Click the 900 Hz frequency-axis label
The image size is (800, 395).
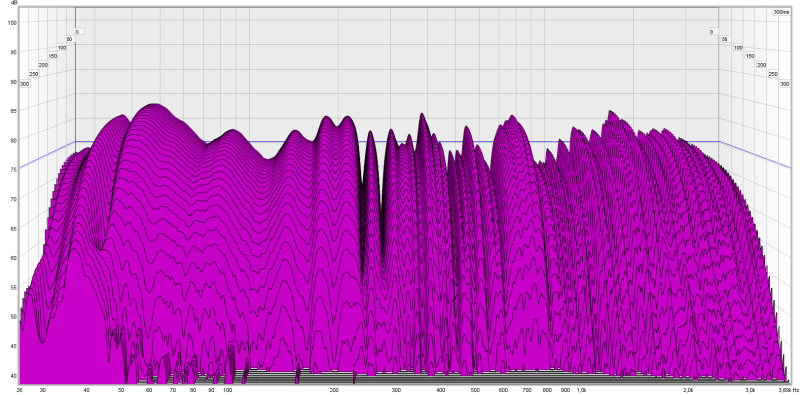(565, 390)
